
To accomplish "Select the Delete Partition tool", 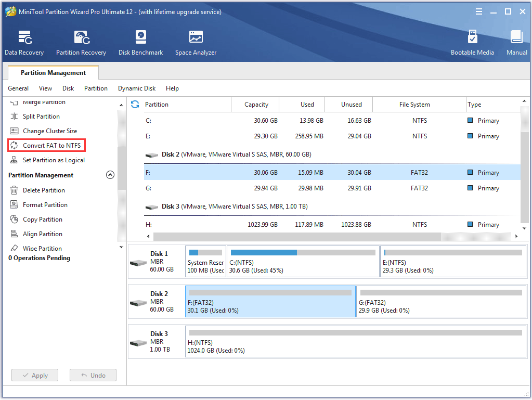I will (43, 190).
